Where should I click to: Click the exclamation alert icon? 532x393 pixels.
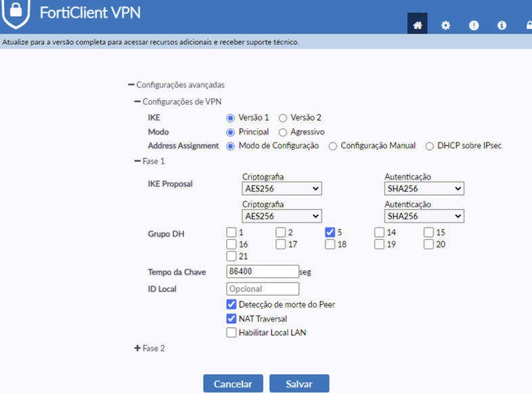474,25
